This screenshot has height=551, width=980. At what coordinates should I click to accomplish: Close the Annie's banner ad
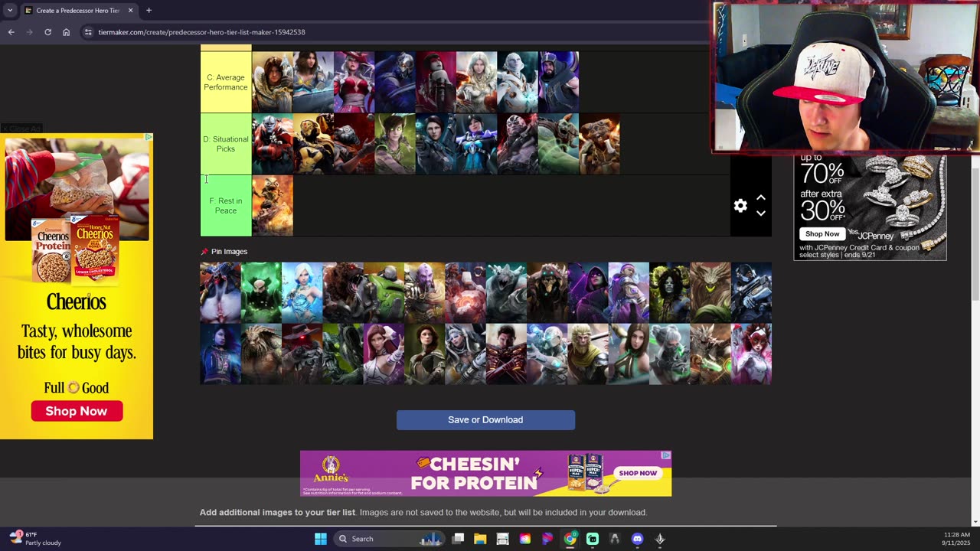pyautogui.click(x=666, y=455)
